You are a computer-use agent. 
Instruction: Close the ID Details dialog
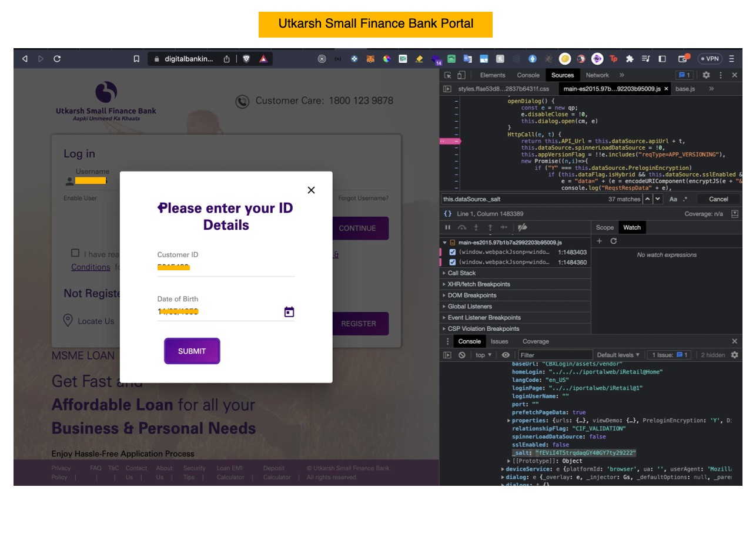pyautogui.click(x=311, y=190)
